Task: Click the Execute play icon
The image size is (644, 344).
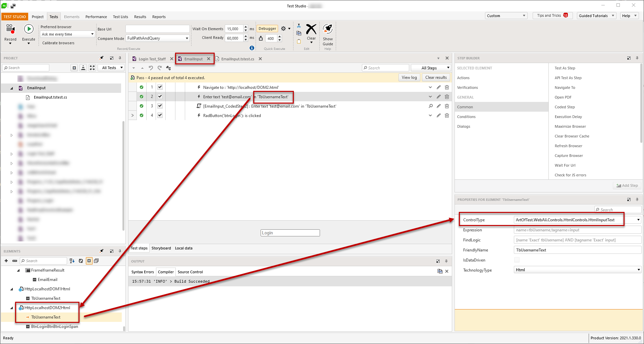Action: pyautogui.click(x=29, y=30)
